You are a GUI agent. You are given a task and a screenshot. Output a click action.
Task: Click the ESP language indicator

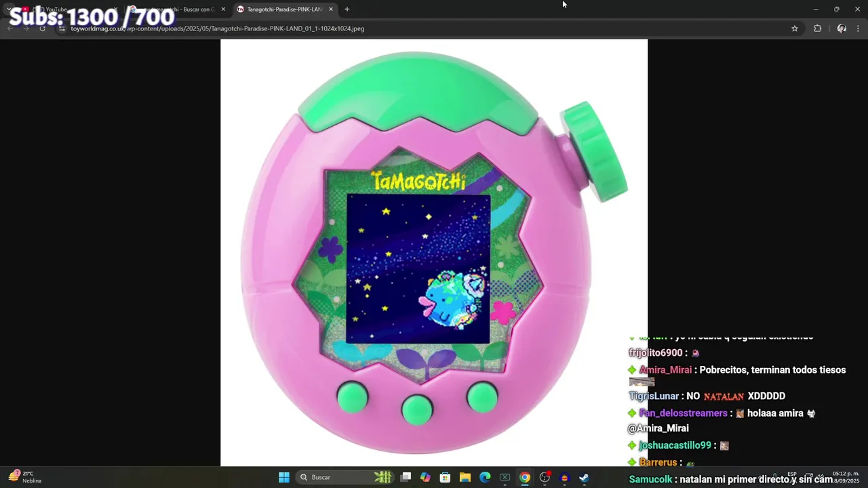(x=792, y=474)
